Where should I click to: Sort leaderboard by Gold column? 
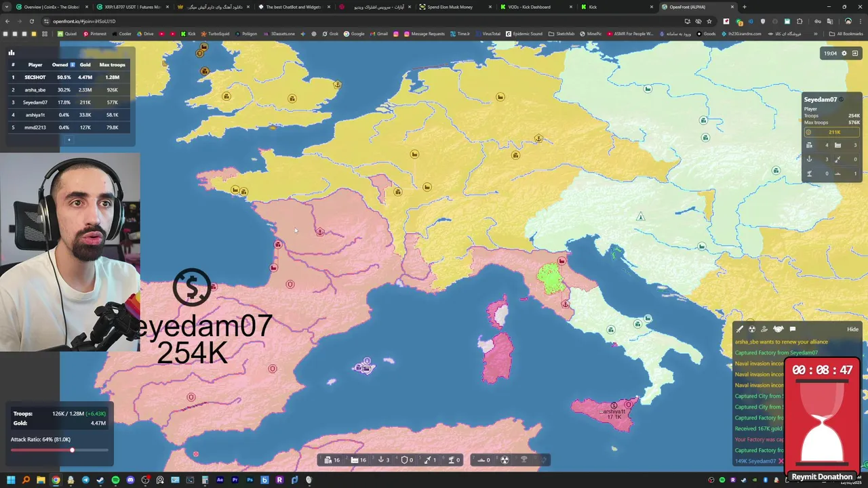85,64
